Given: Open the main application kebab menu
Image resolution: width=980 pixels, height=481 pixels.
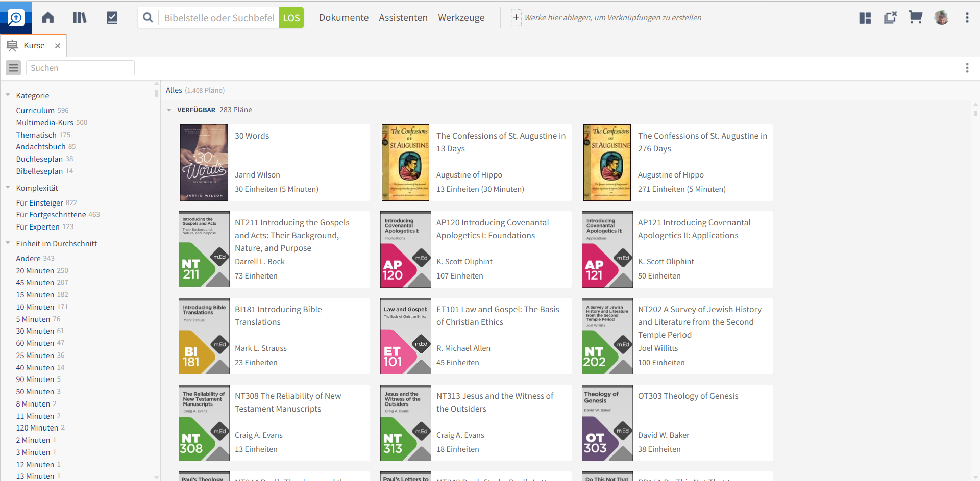Looking at the screenshot, I should [967, 18].
